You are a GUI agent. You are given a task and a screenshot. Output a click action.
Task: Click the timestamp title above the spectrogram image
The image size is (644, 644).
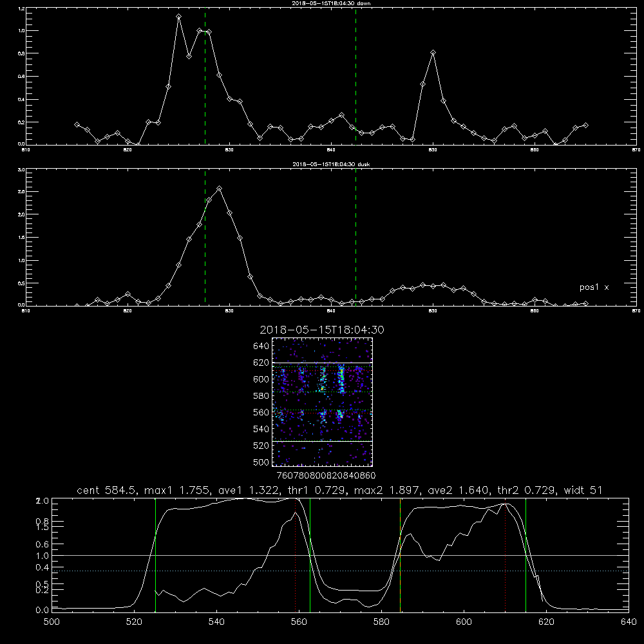[x=321, y=330]
